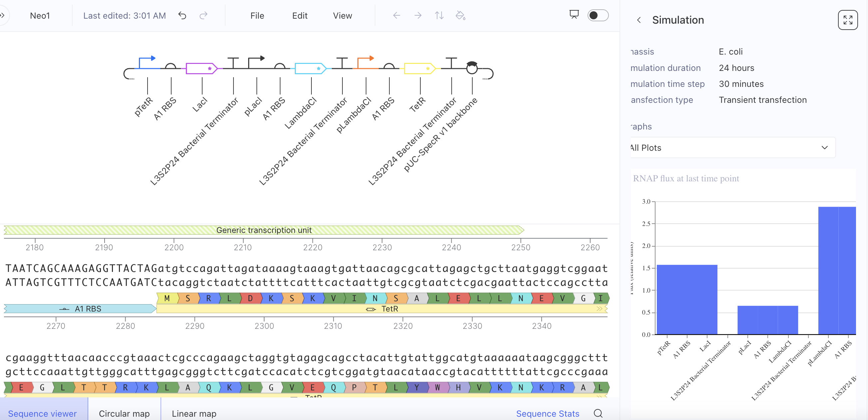Click the A1 RBS annotation bar in sequence
868x420 pixels.
[x=80, y=309]
